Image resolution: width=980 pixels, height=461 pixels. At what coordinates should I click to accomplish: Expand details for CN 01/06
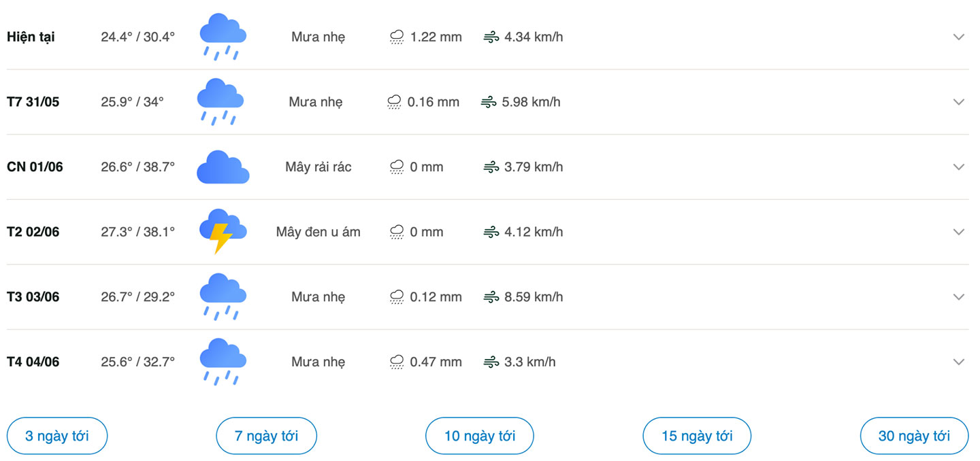(959, 167)
